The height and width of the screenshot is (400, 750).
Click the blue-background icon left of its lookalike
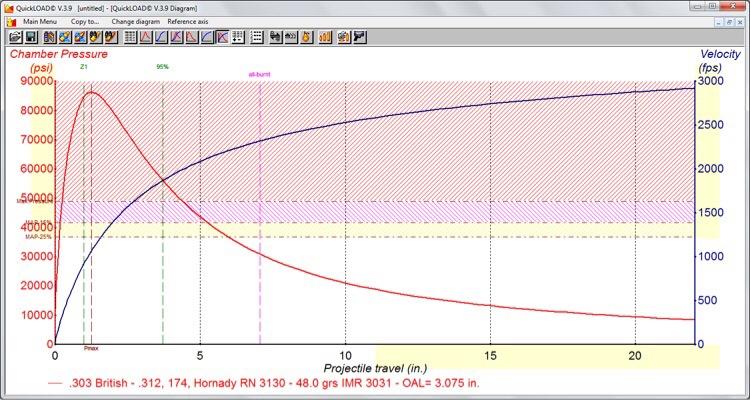(x=65, y=37)
